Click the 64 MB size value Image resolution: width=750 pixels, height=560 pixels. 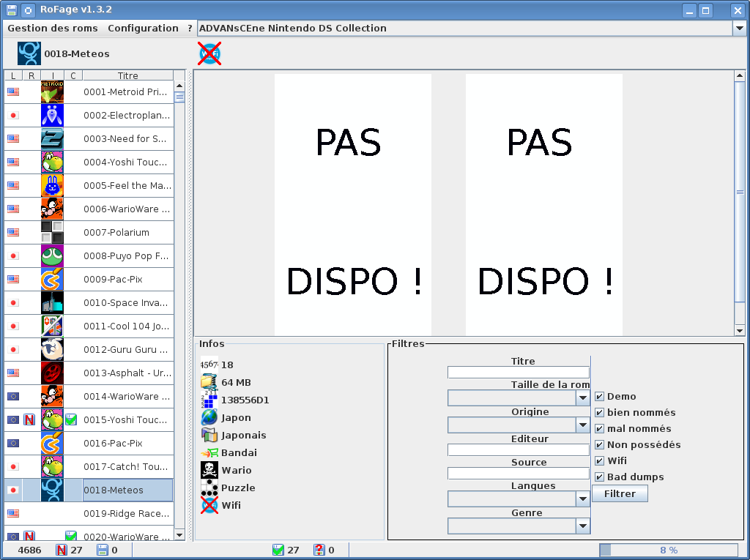pyautogui.click(x=236, y=383)
